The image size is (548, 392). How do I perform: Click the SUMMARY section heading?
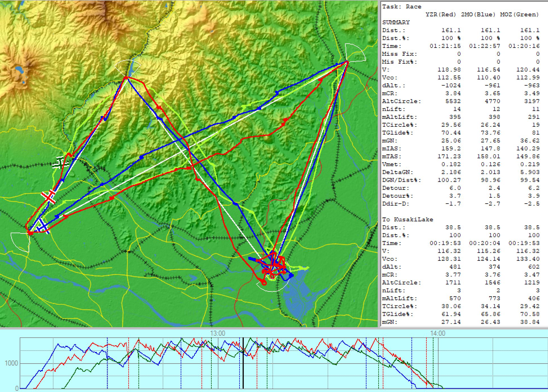(396, 22)
